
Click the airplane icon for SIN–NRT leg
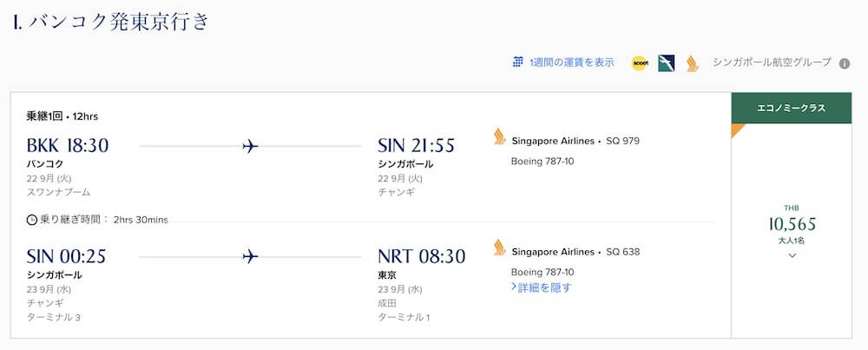(250, 256)
